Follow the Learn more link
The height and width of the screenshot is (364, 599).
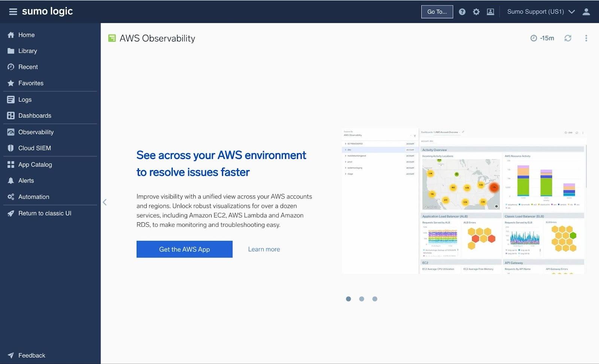[x=264, y=249]
